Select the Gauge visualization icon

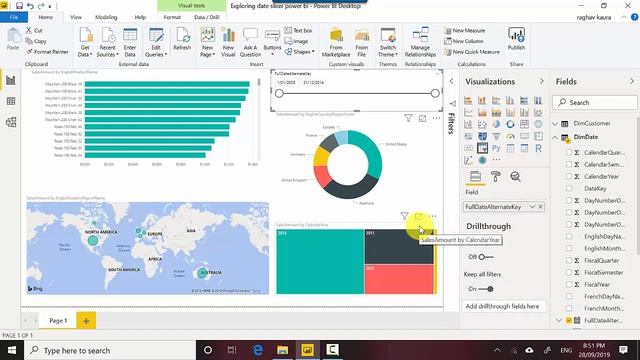pos(510,136)
